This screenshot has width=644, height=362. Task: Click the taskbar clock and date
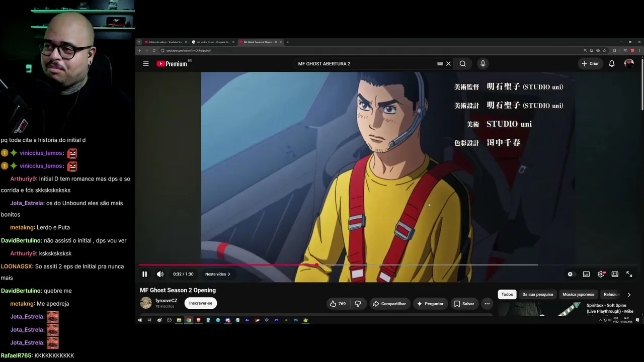pos(627,320)
